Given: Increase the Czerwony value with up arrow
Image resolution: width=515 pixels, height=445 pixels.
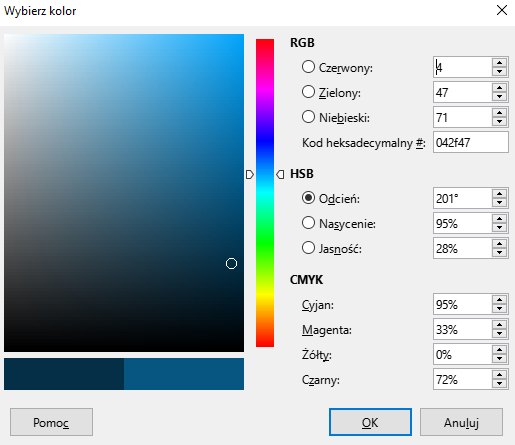Looking at the screenshot, I should tap(499, 63).
